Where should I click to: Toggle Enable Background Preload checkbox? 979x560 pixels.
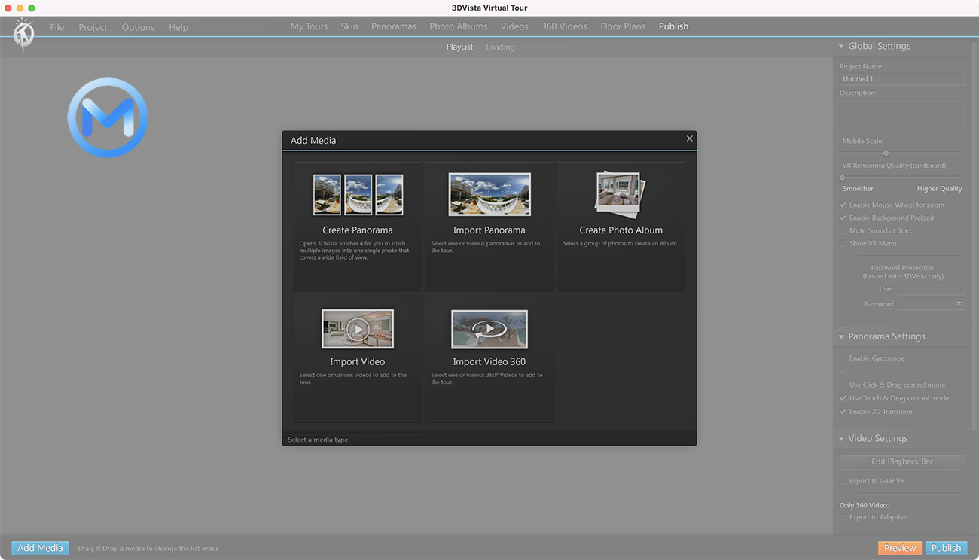click(843, 218)
